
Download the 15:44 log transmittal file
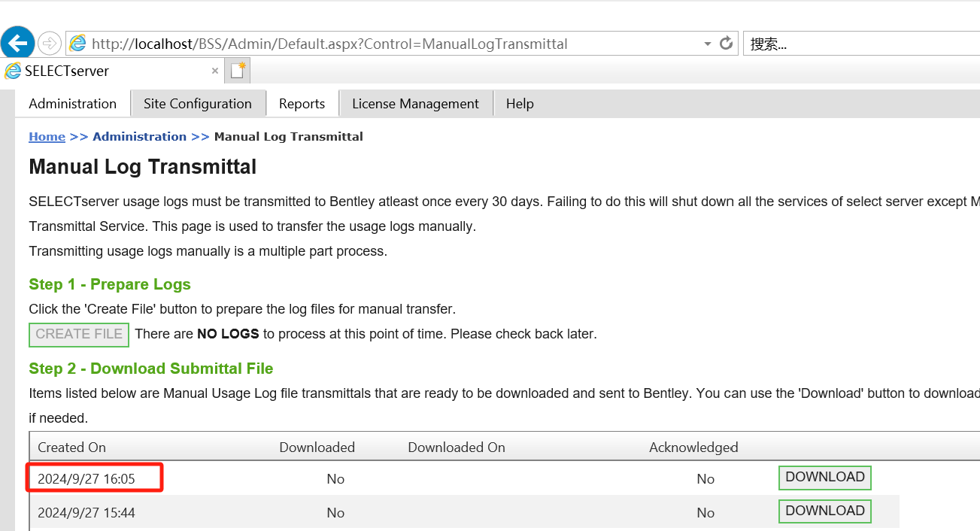tap(824, 511)
